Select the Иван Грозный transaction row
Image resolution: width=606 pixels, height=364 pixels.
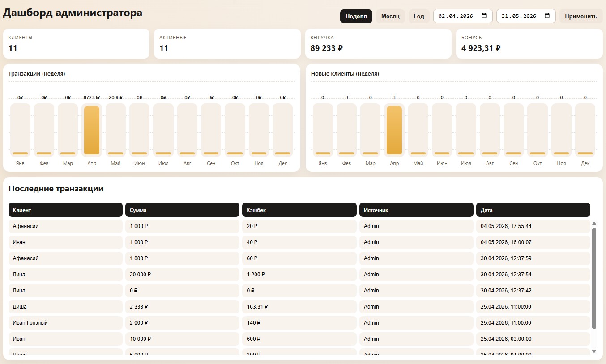pos(299,322)
